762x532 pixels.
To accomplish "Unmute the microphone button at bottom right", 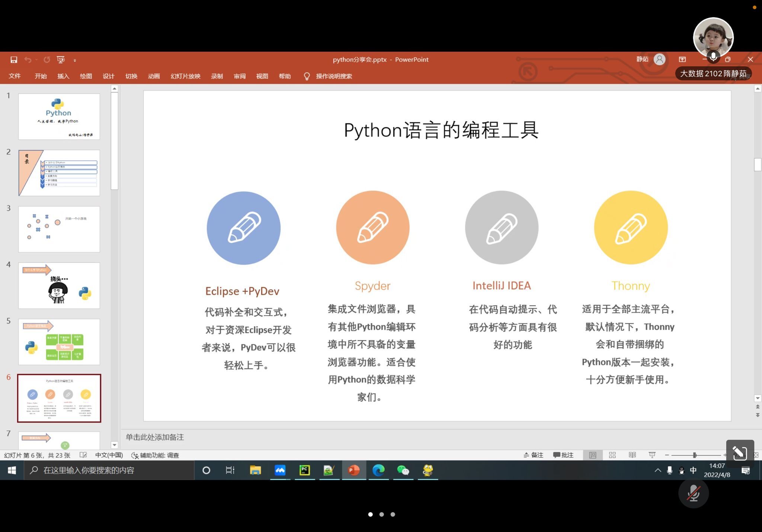I will tap(693, 494).
